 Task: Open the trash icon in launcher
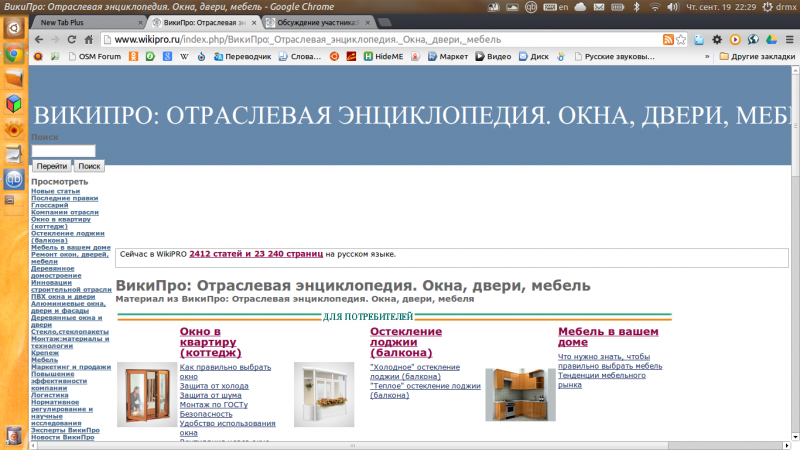(14, 436)
